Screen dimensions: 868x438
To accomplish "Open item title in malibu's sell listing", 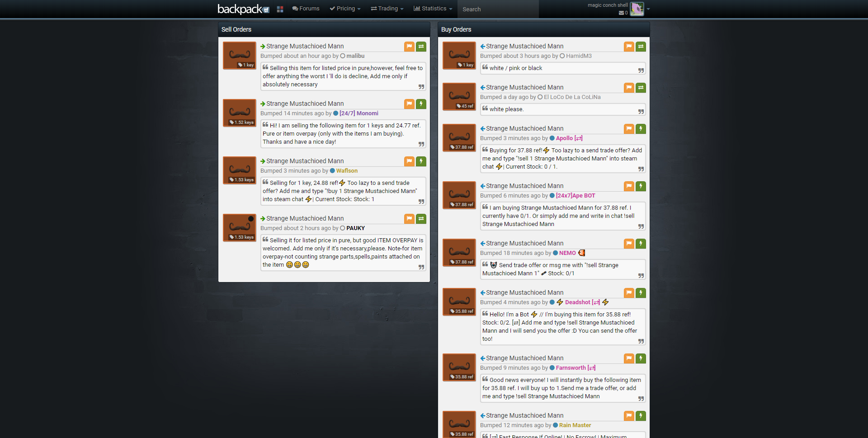I will pyautogui.click(x=305, y=46).
